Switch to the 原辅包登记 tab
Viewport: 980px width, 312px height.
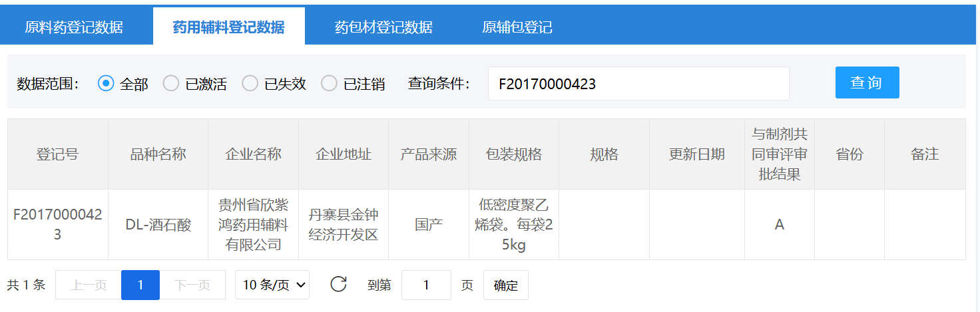pyautogui.click(x=517, y=27)
